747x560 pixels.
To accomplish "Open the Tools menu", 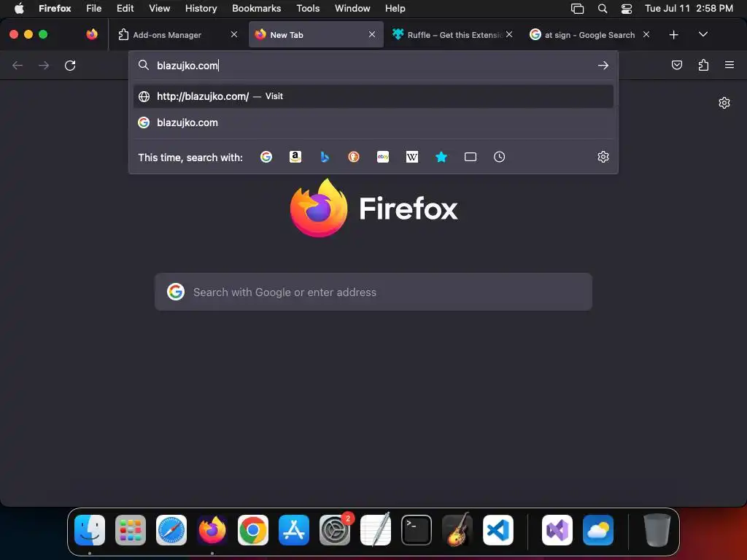I will pos(308,8).
